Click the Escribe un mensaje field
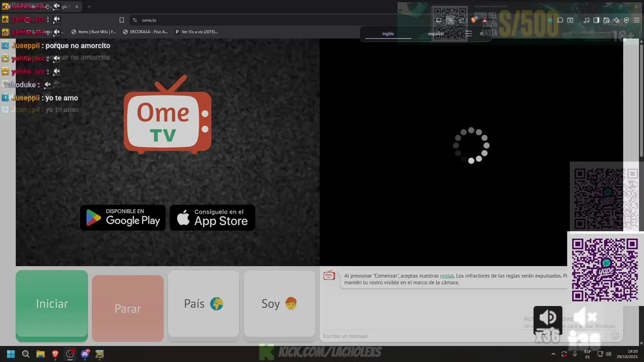The width and height of the screenshot is (644, 362). coord(463,336)
